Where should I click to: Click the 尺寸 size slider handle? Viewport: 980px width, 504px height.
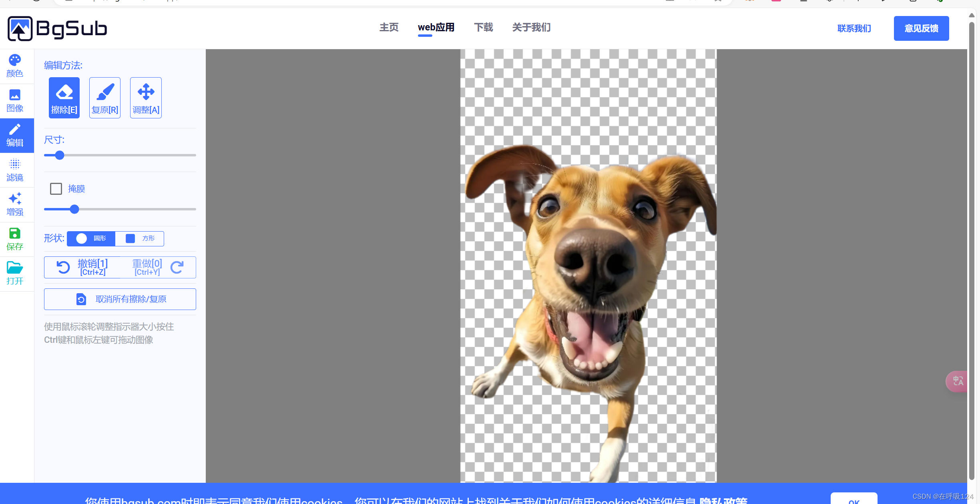60,155
